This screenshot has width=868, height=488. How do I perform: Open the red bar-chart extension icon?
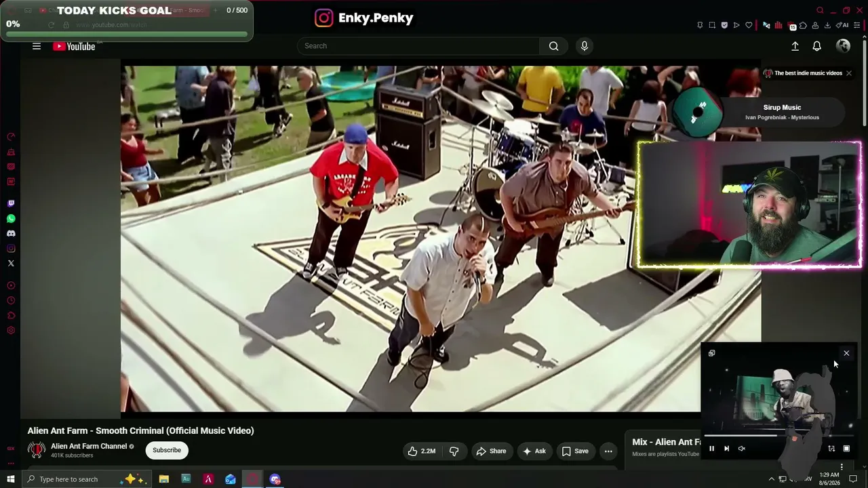click(778, 25)
